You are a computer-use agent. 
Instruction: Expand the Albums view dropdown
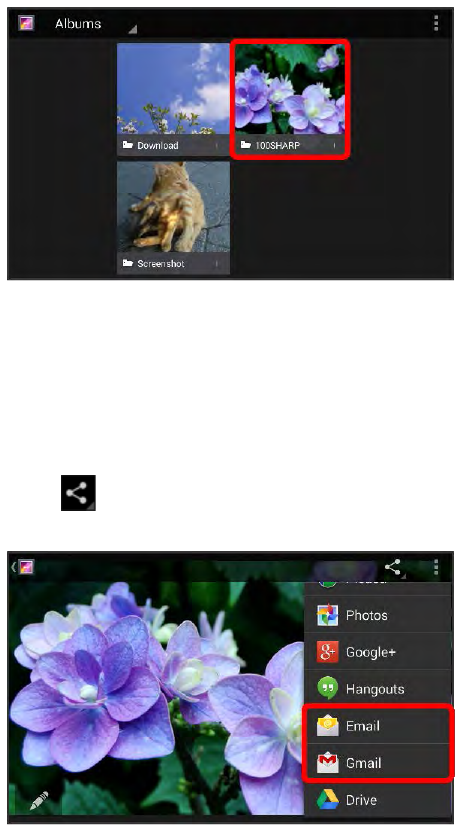click(95, 24)
